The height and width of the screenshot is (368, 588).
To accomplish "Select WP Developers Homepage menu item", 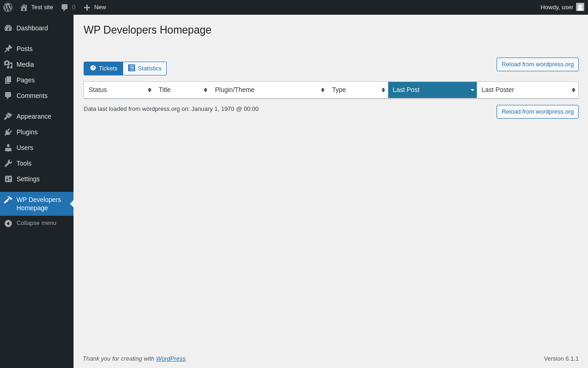I will coord(37,204).
